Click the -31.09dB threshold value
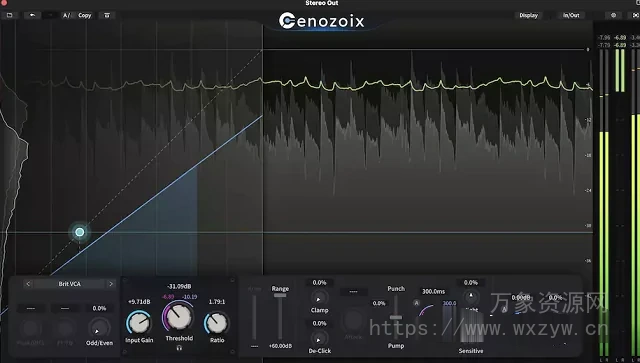Image resolution: width=640 pixels, height=363 pixels. 179,286
